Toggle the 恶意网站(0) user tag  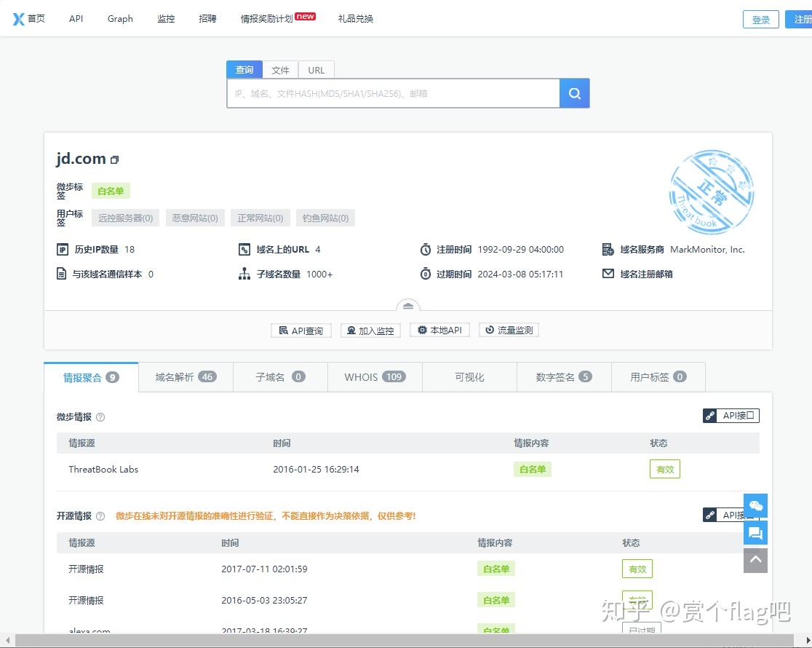pos(195,218)
